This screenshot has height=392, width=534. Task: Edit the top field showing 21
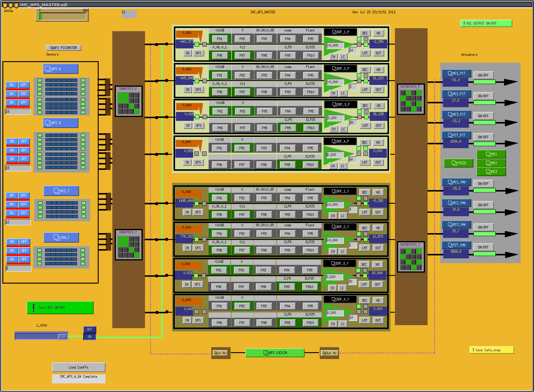point(129,14)
